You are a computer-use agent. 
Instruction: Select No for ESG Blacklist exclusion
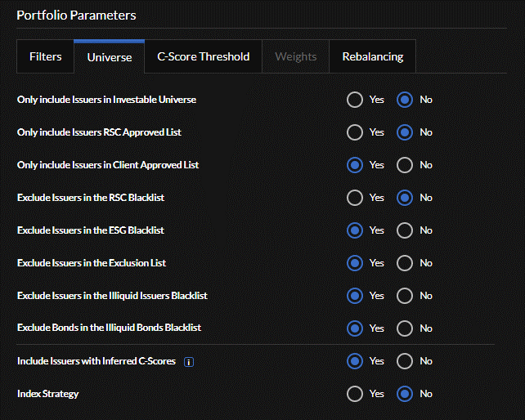coord(404,230)
